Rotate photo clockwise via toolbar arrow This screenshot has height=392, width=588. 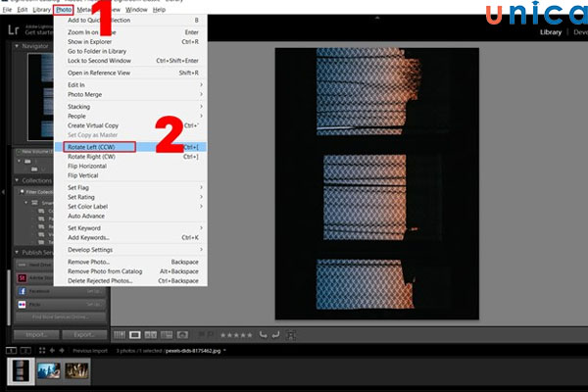[x=275, y=334]
